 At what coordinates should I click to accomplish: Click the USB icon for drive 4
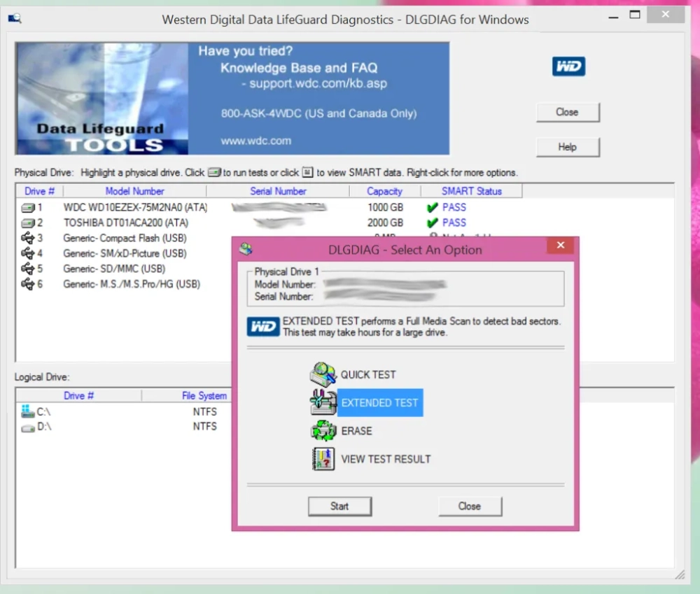(x=28, y=253)
